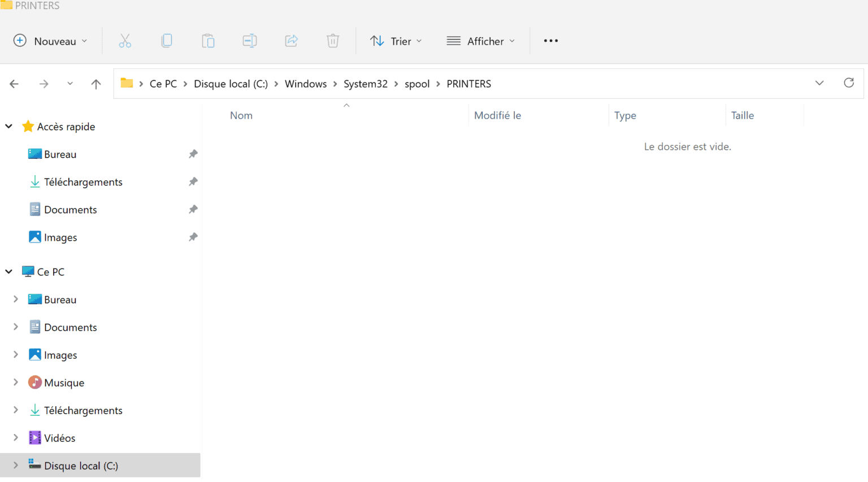This screenshot has width=868, height=482.
Task: Go up one folder level arrow
Action: [x=96, y=84]
